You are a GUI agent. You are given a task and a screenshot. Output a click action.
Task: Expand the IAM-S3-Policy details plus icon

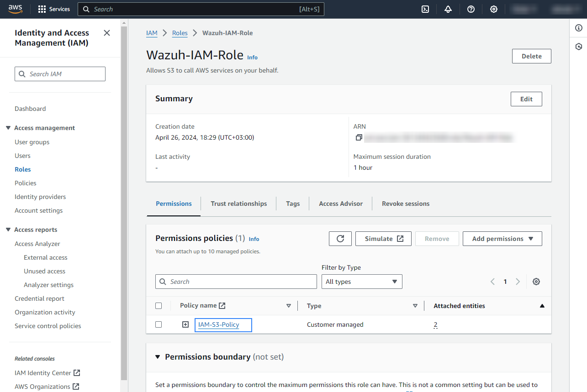point(185,324)
